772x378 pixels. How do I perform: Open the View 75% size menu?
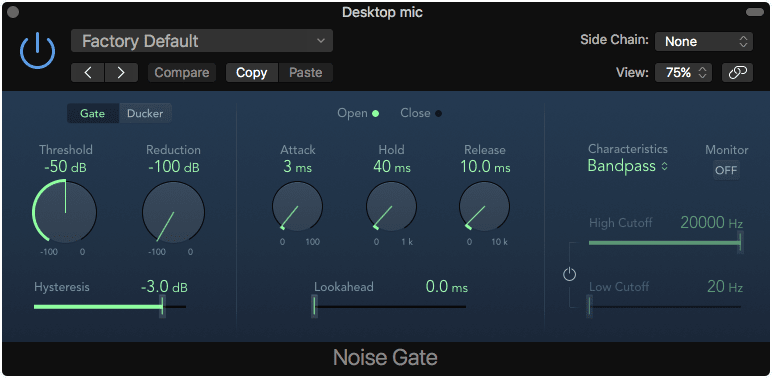click(683, 73)
